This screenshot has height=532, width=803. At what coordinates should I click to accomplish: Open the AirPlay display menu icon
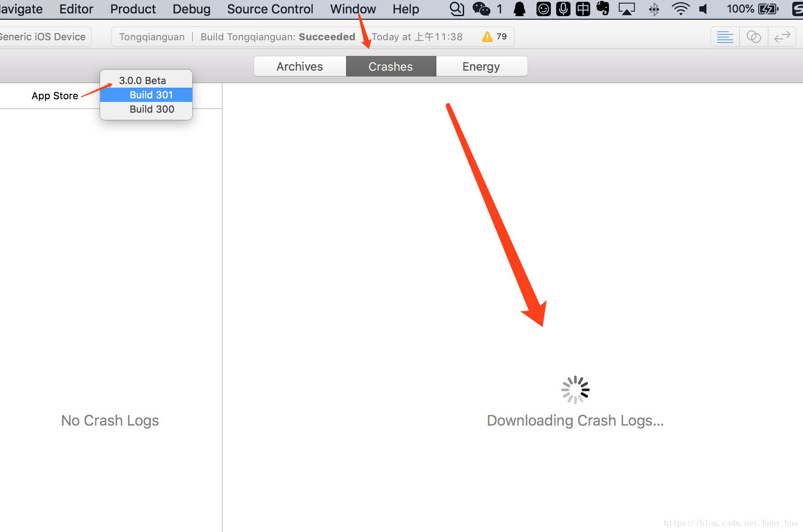tap(627, 9)
